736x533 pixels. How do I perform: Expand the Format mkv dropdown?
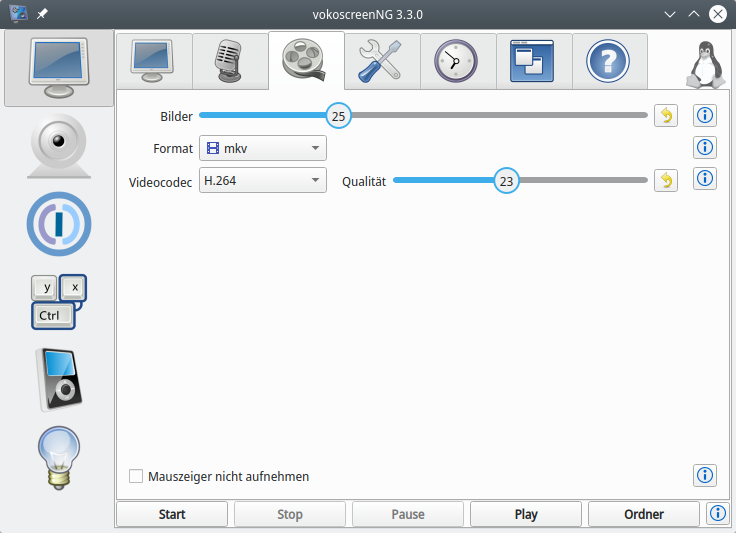(x=263, y=148)
